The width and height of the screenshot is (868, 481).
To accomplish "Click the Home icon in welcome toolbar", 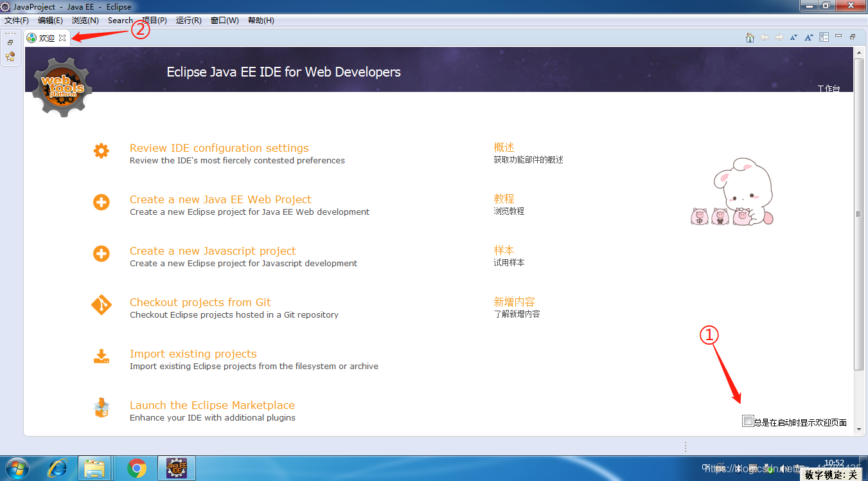I will (750, 37).
